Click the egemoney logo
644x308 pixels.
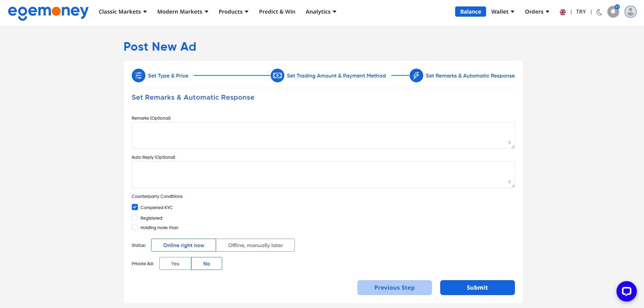[x=48, y=12]
